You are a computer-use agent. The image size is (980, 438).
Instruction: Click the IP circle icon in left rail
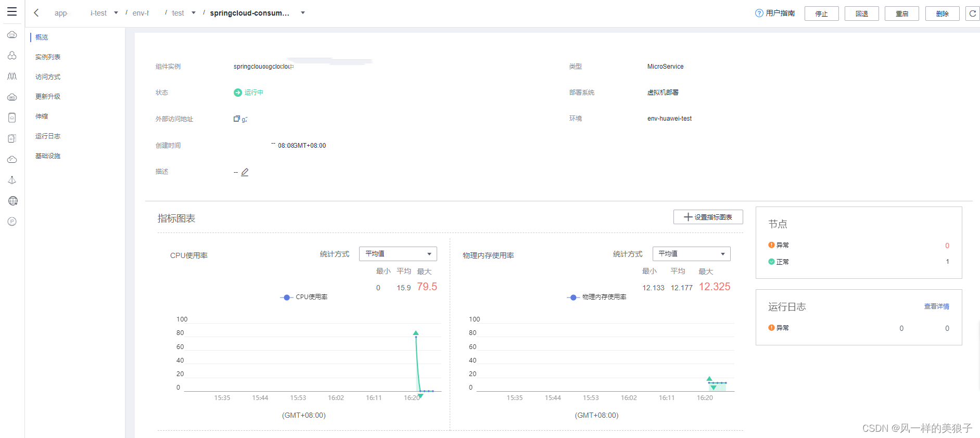(12, 222)
